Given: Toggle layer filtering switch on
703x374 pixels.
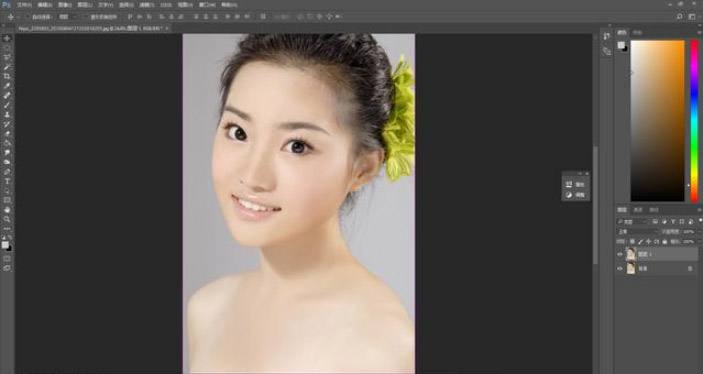Looking at the screenshot, I should pos(701,220).
